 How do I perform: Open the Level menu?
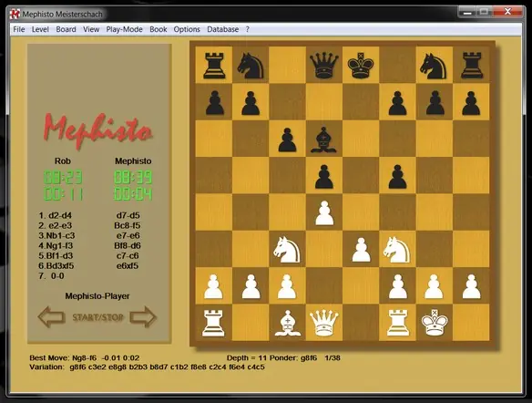point(40,29)
